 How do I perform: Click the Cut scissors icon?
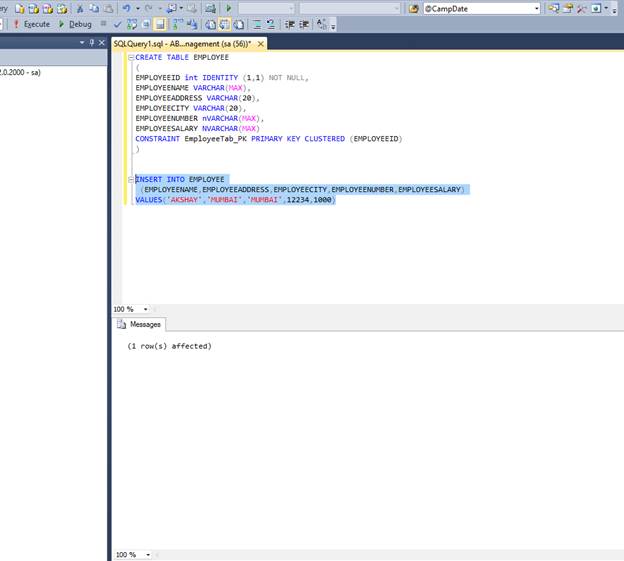click(80, 8)
